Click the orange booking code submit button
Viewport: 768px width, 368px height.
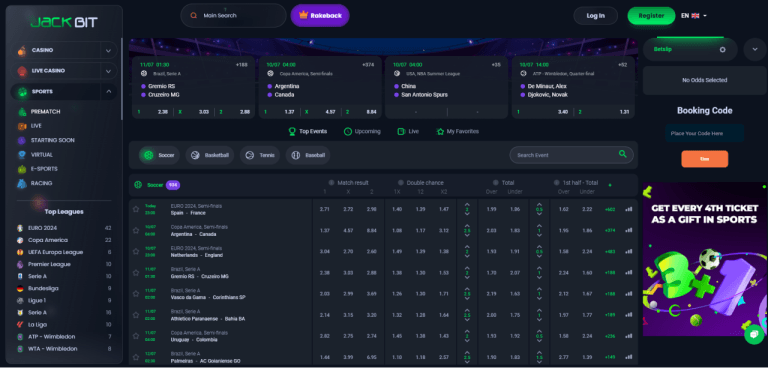tap(704, 159)
